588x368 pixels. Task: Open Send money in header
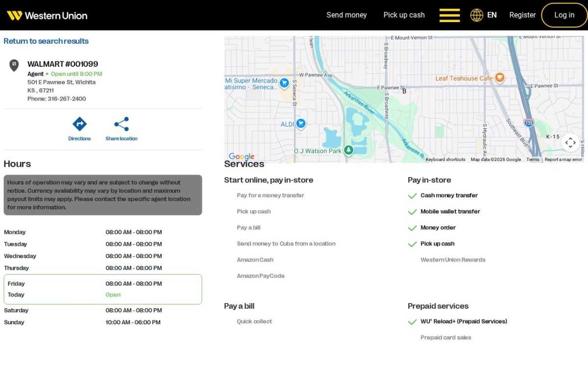[346, 15]
